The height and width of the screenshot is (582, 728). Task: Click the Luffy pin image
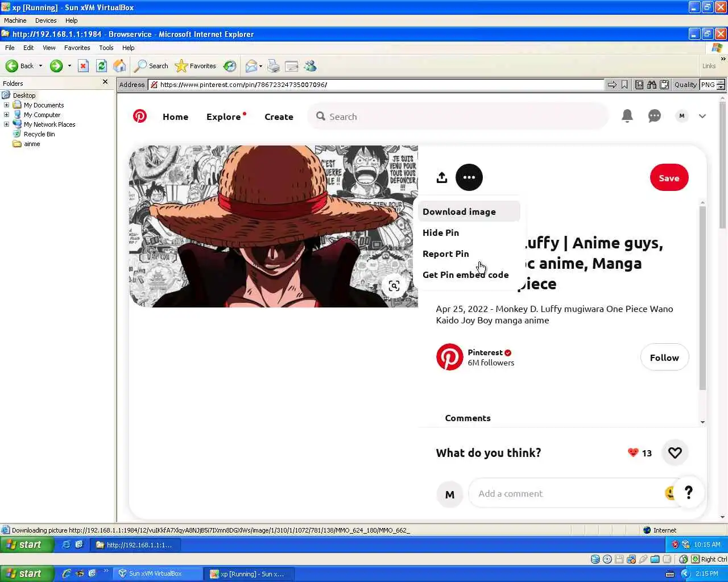tap(274, 226)
